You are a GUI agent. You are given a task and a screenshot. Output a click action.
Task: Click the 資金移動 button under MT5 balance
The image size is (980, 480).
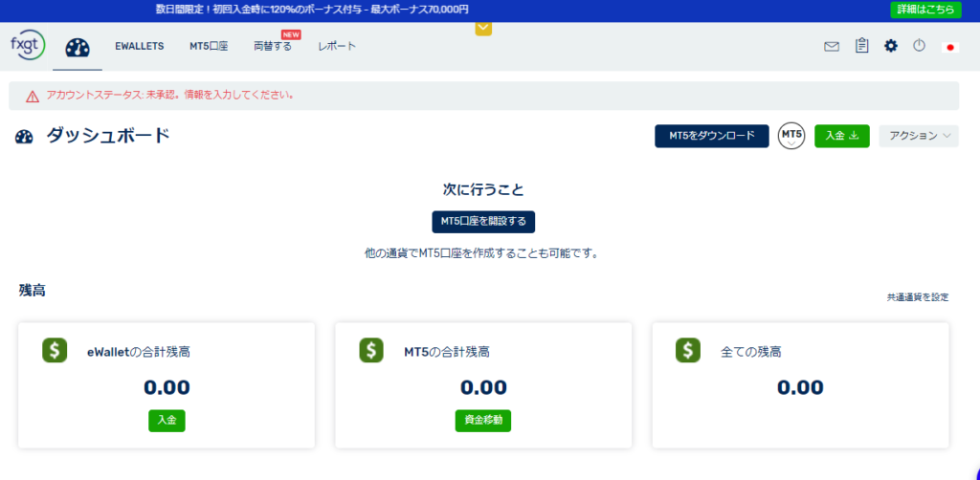point(482,421)
